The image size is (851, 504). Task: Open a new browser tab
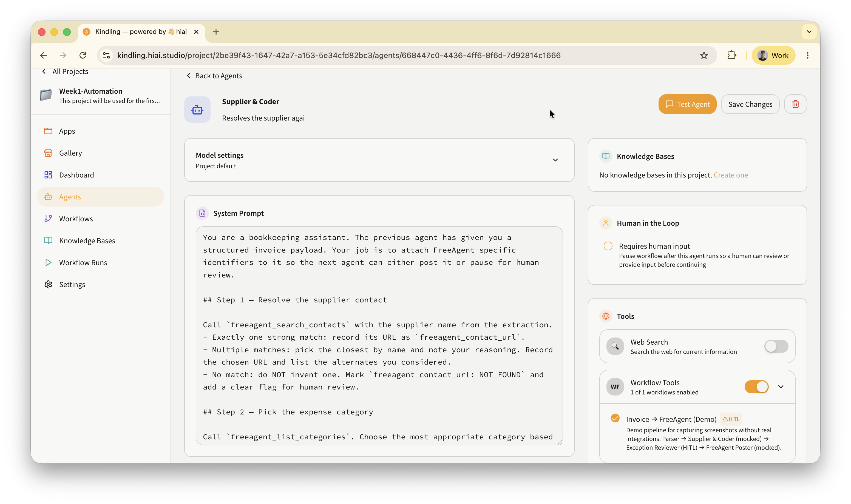[x=216, y=32]
